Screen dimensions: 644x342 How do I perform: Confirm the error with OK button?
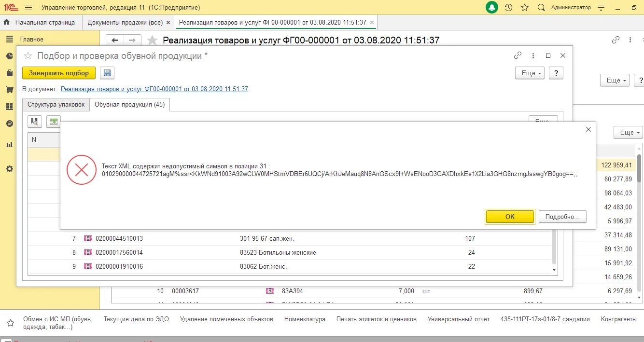pos(510,217)
